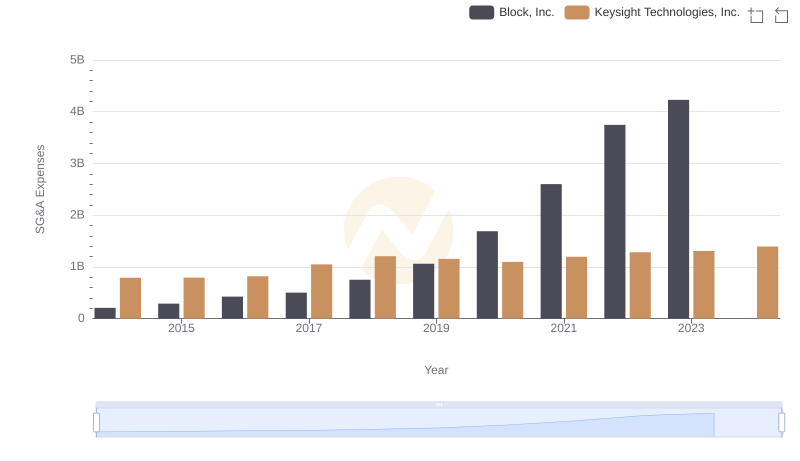Click the '4B' y-axis label

(x=77, y=111)
